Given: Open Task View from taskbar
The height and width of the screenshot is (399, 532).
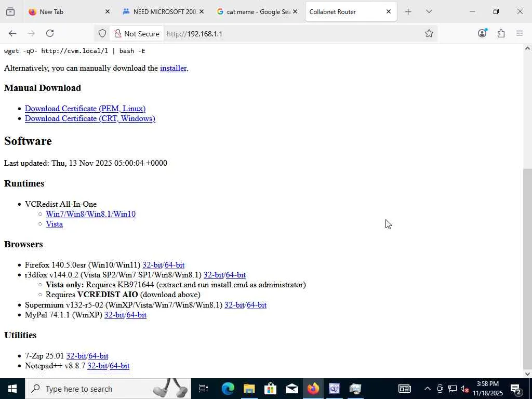Looking at the screenshot, I should click(x=204, y=389).
